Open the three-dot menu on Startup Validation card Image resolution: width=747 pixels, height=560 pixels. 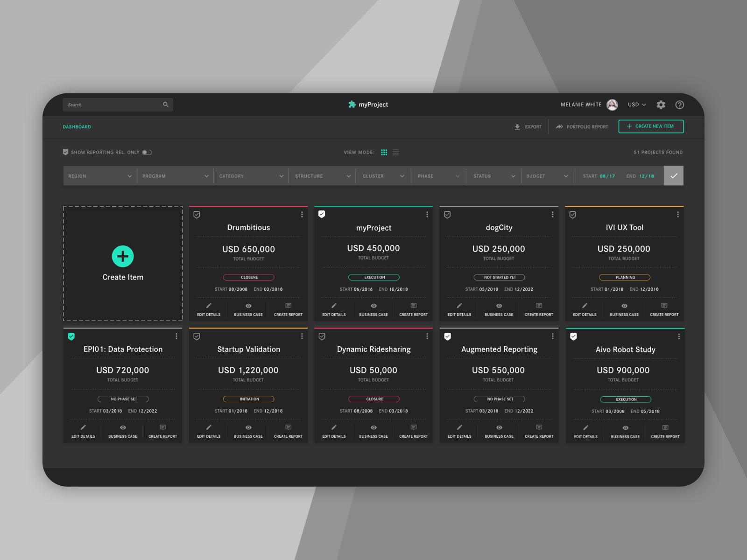point(302,336)
